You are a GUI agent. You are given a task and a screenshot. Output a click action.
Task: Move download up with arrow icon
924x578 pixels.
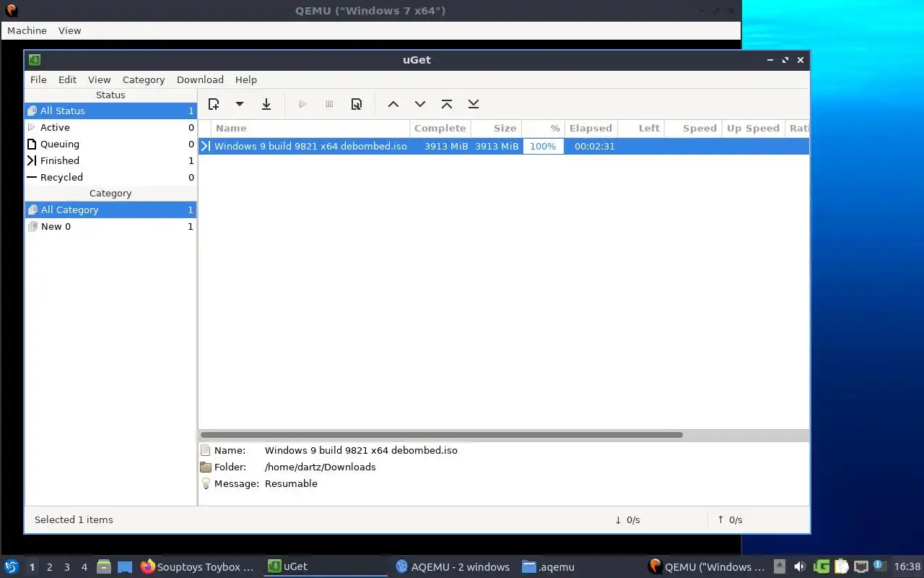tap(393, 104)
